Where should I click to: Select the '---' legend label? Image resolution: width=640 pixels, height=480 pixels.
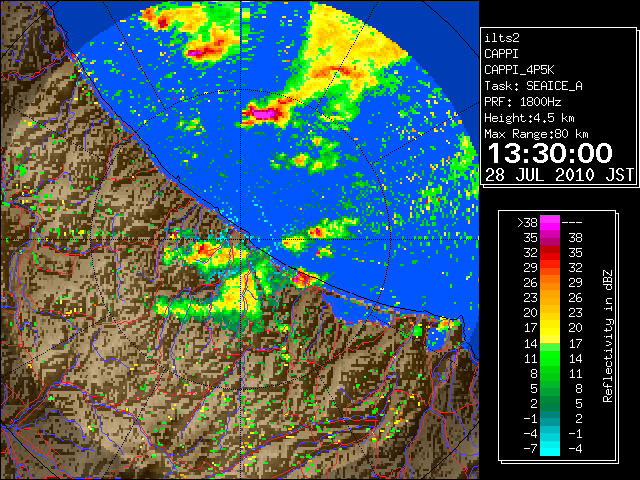(x=572, y=223)
